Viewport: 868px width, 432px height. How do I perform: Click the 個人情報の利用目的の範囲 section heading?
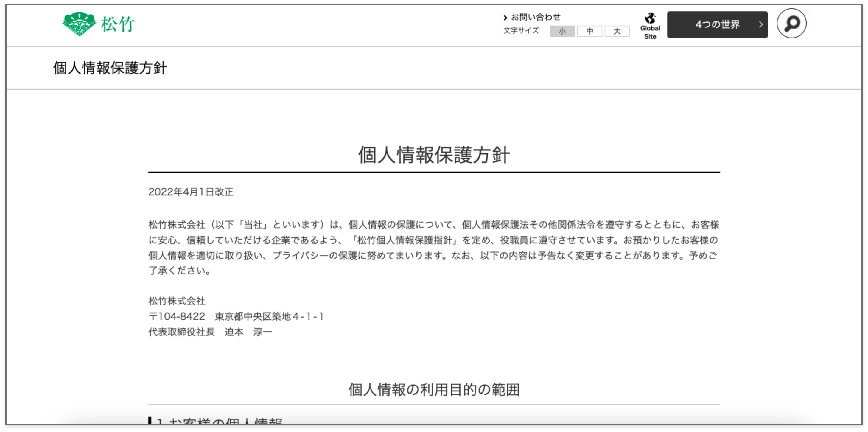[434, 389]
